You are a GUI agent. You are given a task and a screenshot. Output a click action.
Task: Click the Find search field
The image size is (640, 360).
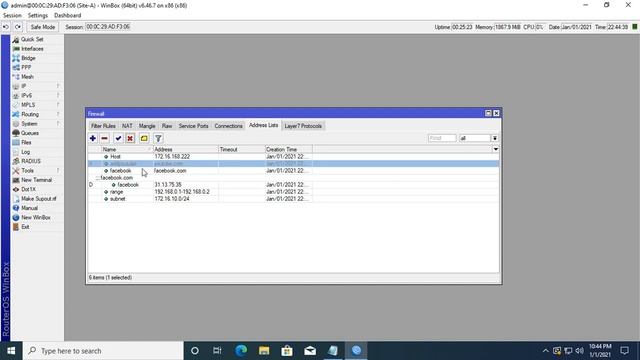point(442,138)
